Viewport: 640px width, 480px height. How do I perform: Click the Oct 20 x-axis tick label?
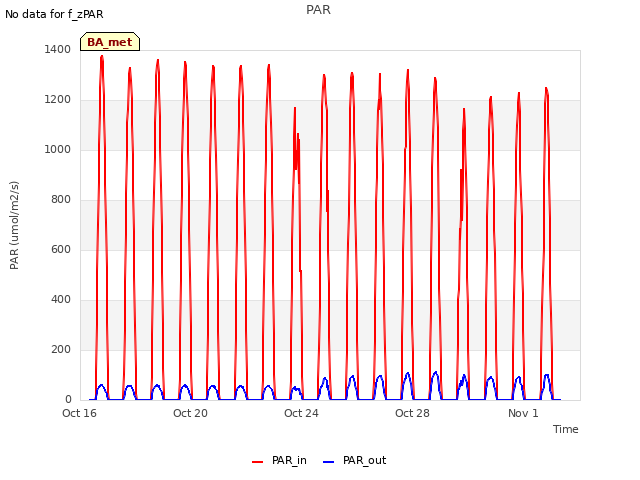(x=190, y=413)
